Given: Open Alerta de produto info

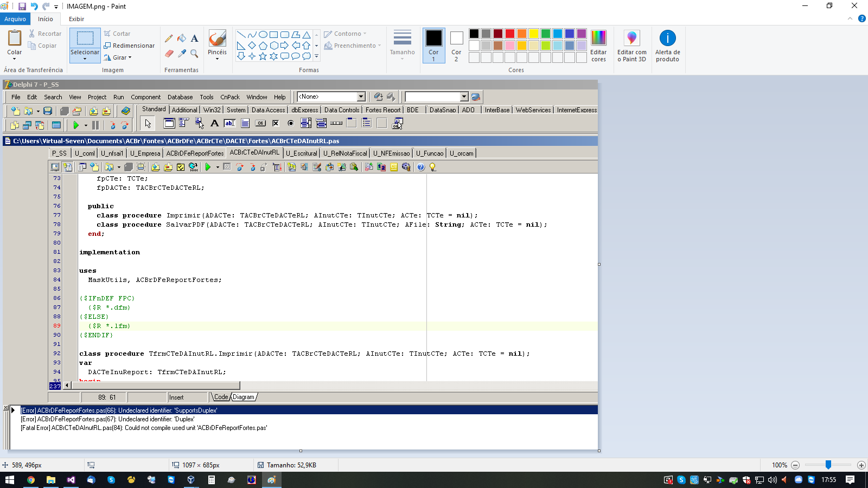Looking at the screenshot, I should pyautogui.click(x=667, y=46).
